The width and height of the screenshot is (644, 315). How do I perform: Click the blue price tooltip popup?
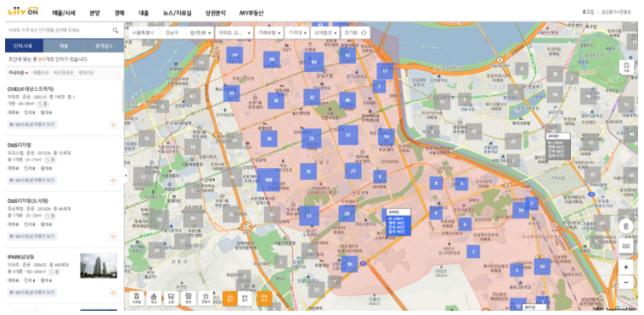point(398,222)
